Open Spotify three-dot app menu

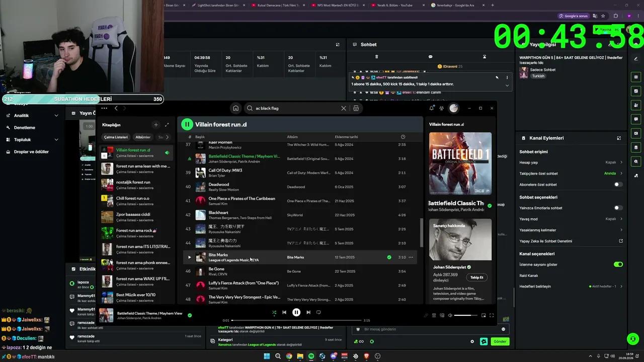[x=104, y=108]
